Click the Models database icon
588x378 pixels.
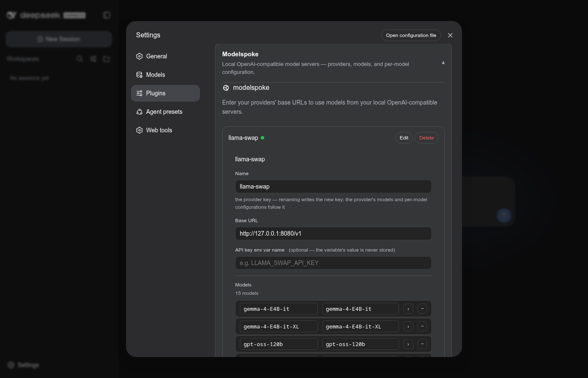coord(139,75)
